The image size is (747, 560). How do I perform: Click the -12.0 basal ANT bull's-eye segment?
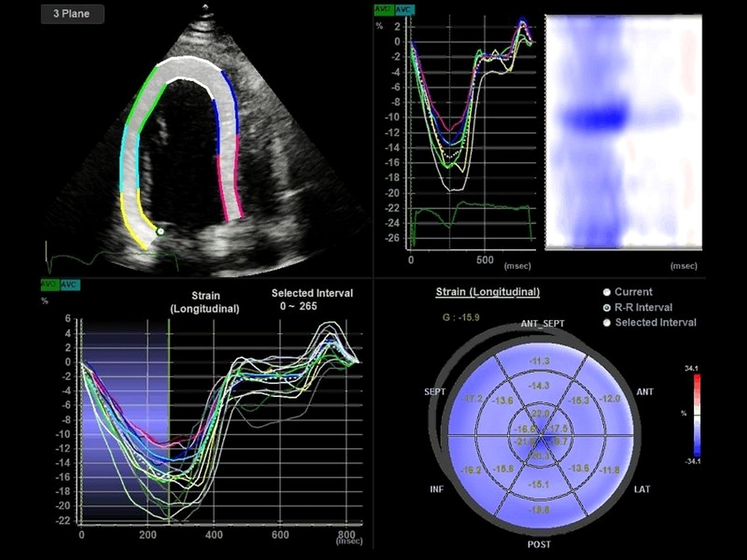pyautogui.click(x=609, y=399)
